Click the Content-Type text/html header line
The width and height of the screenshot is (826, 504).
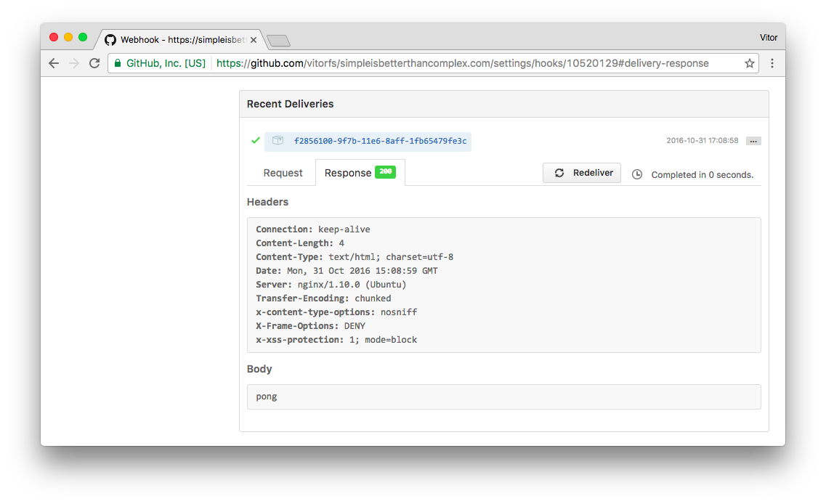click(355, 257)
